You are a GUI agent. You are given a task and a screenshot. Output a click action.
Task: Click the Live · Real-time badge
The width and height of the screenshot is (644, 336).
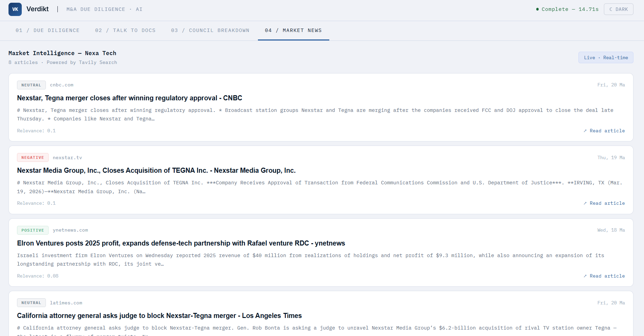pyautogui.click(x=606, y=57)
